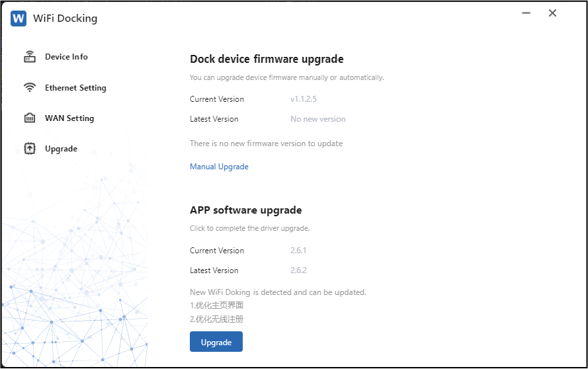Image resolution: width=588 pixels, height=369 pixels.
Task: Click the APP latest version 2.6.2
Action: [298, 270]
